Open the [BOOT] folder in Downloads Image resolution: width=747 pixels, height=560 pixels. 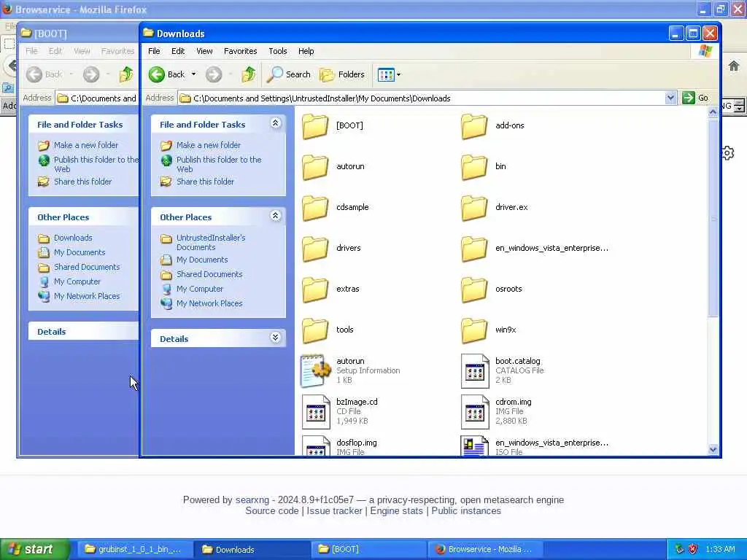(x=333, y=125)
